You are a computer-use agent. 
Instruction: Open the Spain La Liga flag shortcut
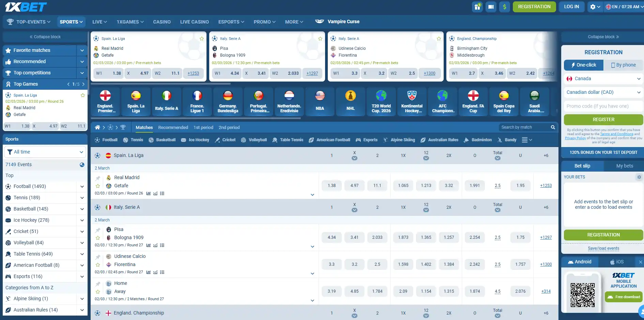tap(136, 102)
